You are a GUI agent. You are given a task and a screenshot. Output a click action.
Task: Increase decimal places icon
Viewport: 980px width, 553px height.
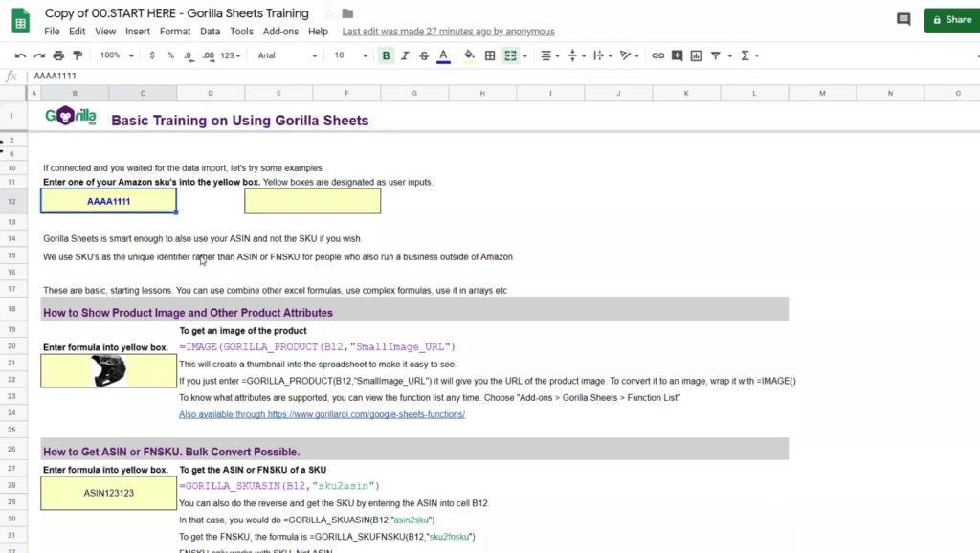click(x=208, y=55)
